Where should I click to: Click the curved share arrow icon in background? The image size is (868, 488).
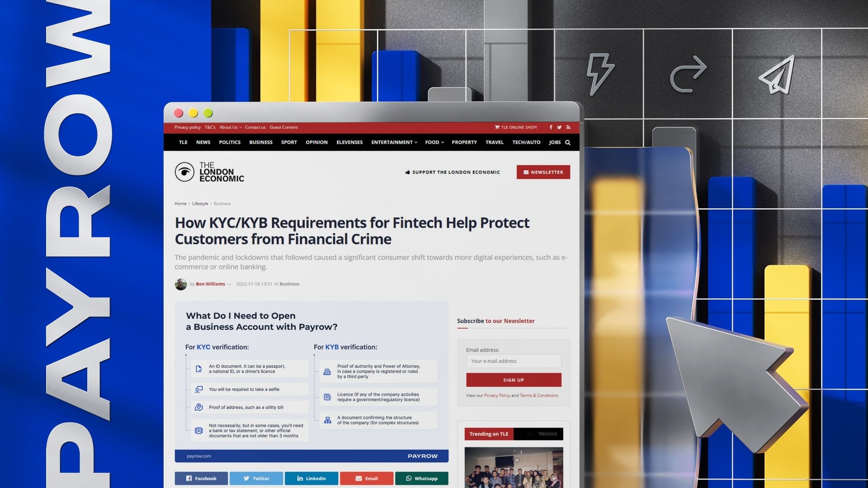coord(688,74)
